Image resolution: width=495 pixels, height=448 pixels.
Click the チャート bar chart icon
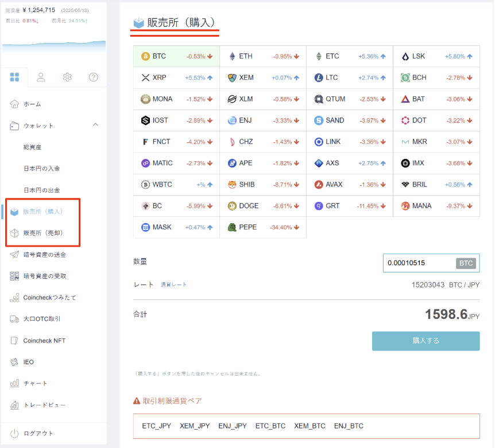(14, 383)
